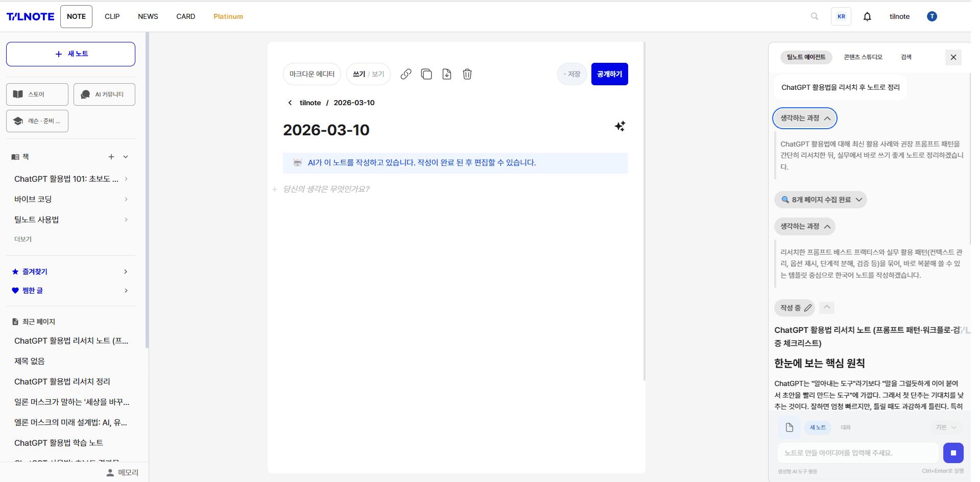
Task: Click the duplicate note icon
Action: coord(426,74)
